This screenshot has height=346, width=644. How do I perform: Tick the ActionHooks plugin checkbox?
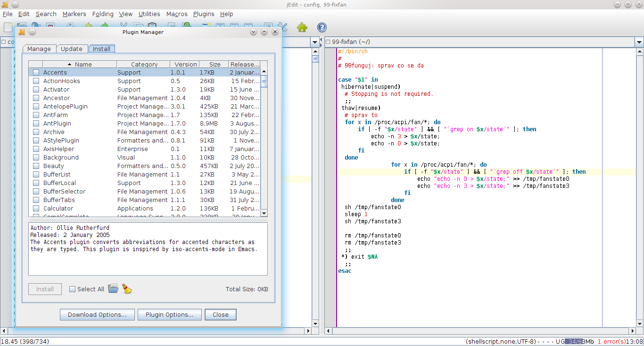pos(36,81)
